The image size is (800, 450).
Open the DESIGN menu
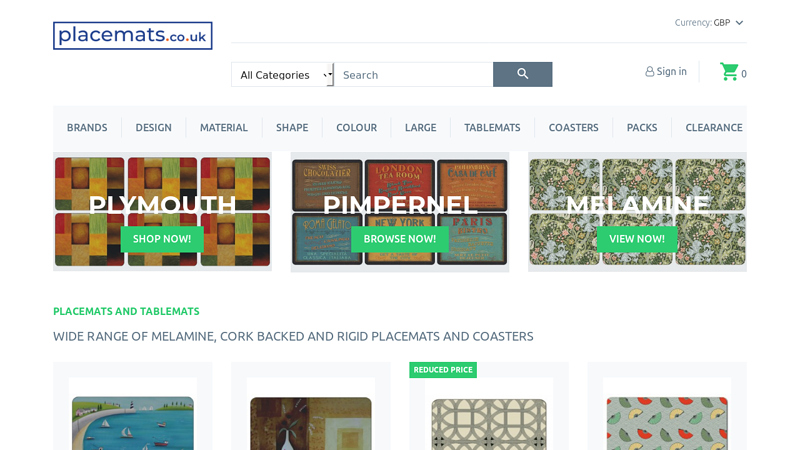[154, 128]
